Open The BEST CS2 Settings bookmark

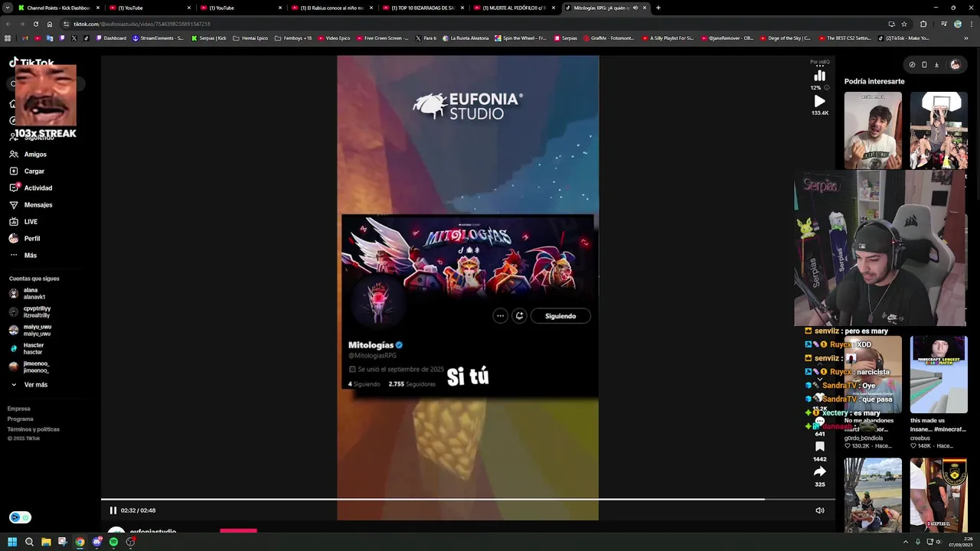(x=844, y=38)
